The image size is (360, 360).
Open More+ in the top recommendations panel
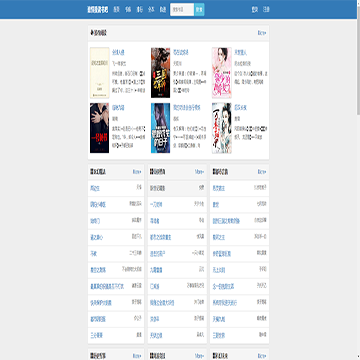pyautogui.click(x=262, y=33)
